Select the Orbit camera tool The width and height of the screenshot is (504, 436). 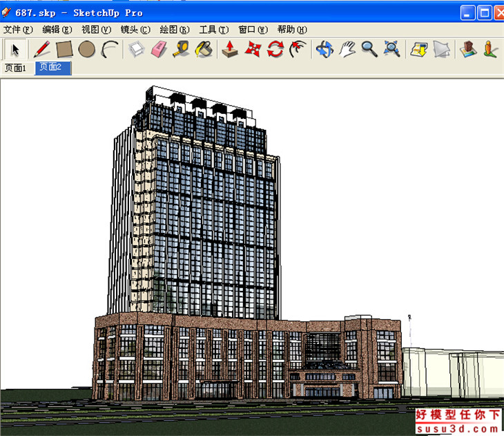[324, 49]
